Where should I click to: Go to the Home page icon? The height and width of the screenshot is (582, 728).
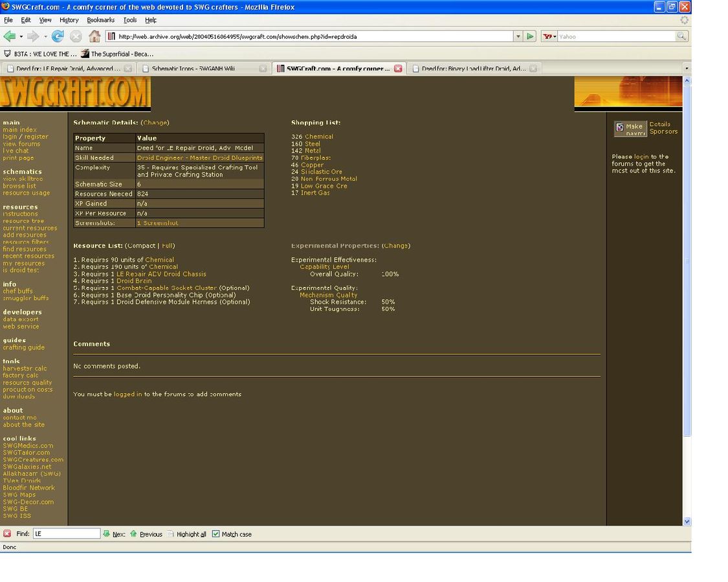click(x=94, y=36)
